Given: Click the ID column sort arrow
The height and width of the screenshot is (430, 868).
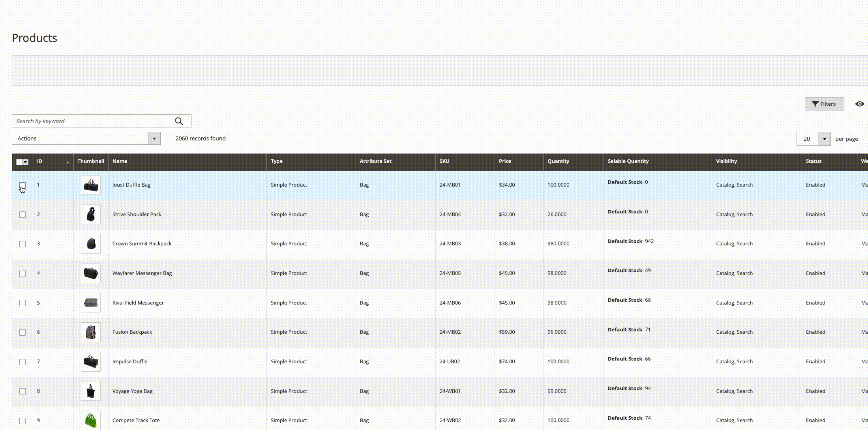Looking at the screenshot, I should tap(68, 161).
